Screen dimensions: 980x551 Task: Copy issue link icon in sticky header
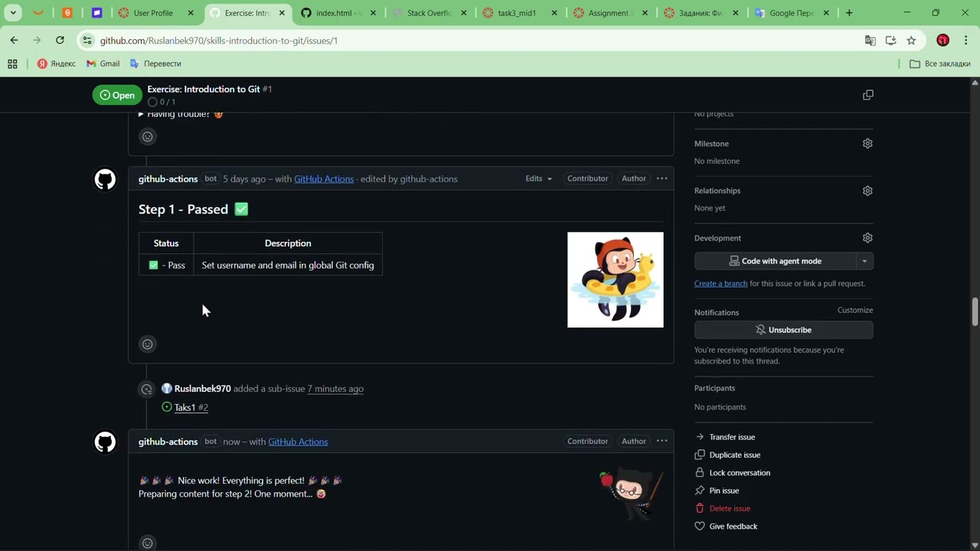click(867, 95)
